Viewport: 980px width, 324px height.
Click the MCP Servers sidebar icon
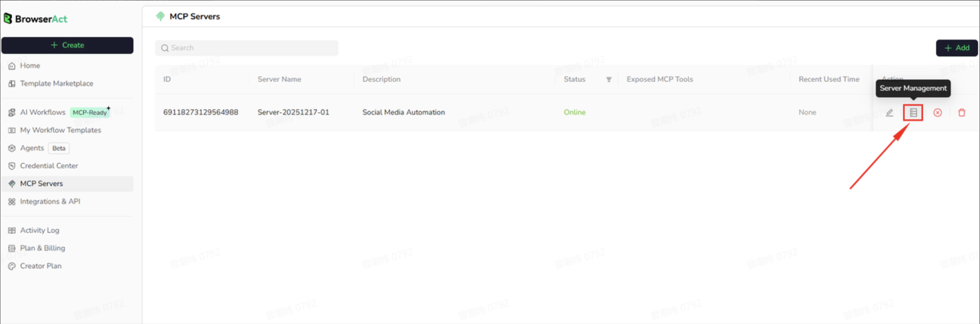pos(12,184)
